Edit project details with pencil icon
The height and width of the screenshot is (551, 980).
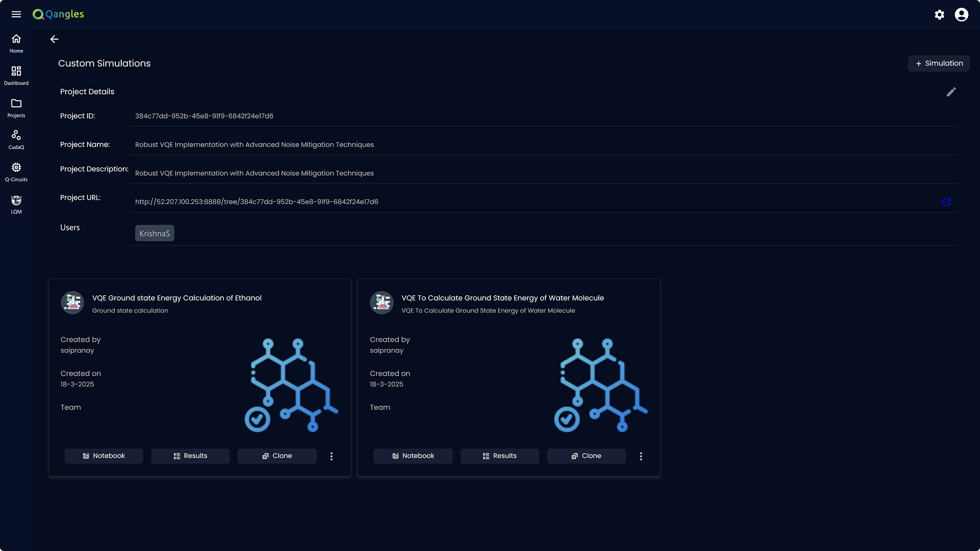pyautogui.click(x=951, y=92)
